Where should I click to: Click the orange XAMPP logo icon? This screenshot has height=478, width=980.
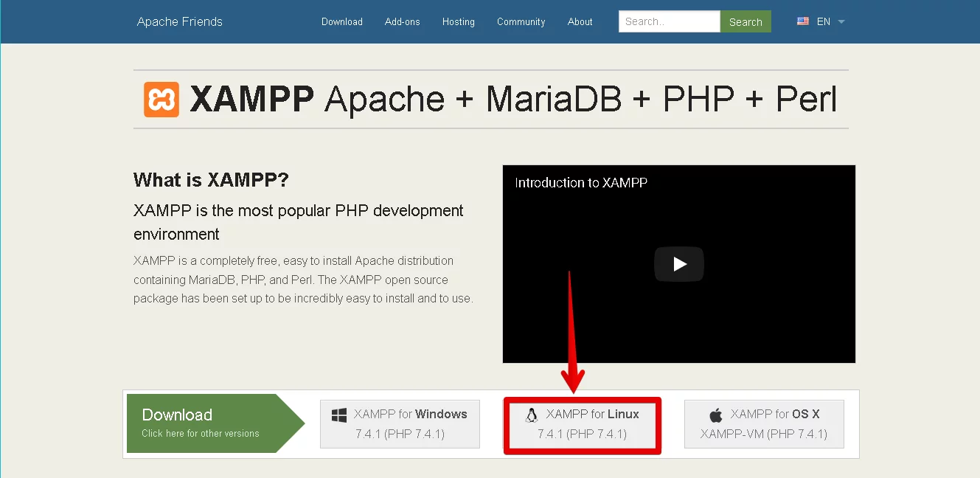click(x=161, y=100)
